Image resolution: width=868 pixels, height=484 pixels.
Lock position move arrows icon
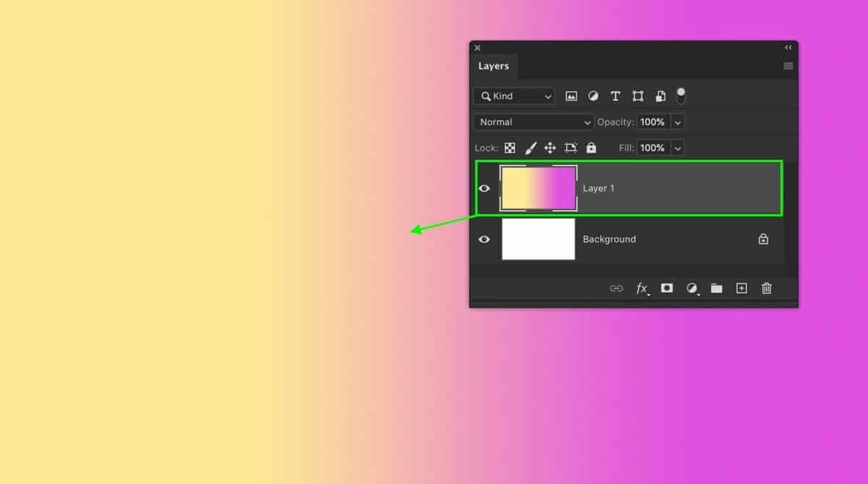pos(550,148)
